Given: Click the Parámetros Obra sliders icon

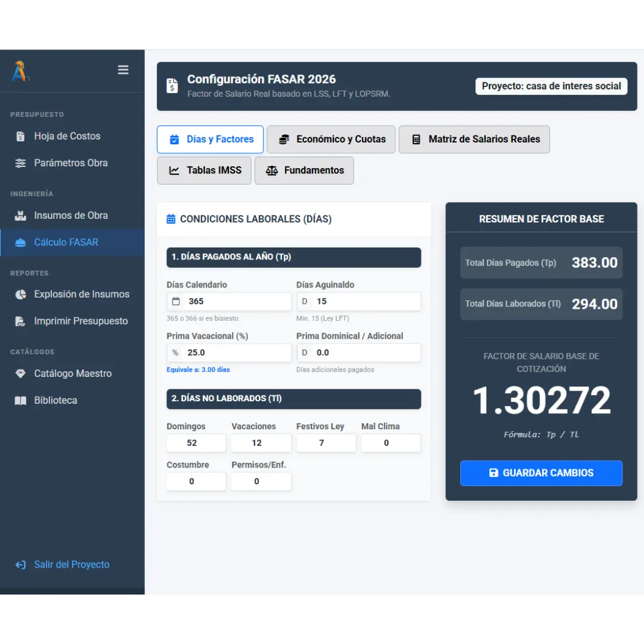Looking at the screenshot, I should [x=20, y=163].
